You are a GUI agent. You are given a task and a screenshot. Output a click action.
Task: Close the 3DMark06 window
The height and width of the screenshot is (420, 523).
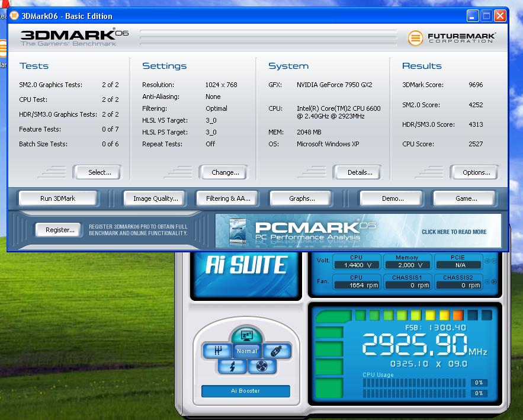pyautogui.click(x=500, y=15)
